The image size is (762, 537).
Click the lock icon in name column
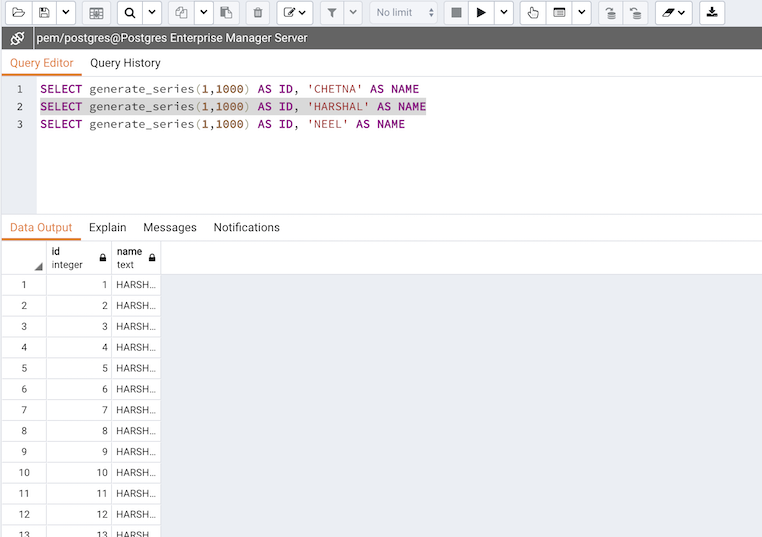coord(152,258)
